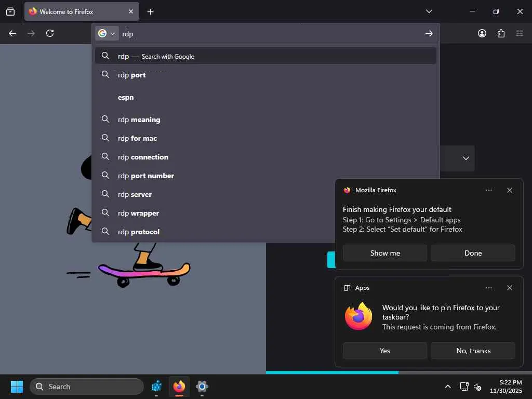Click the Go arrow in address bar
The height and width of the screenshot is (399, 532).
[429, 33]
